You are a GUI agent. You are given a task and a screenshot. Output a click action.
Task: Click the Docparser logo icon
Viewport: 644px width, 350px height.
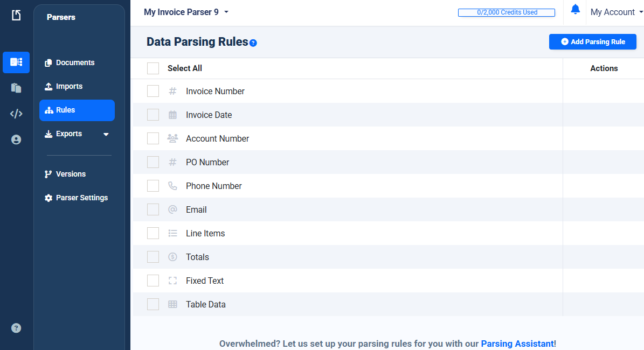[16, 15]
